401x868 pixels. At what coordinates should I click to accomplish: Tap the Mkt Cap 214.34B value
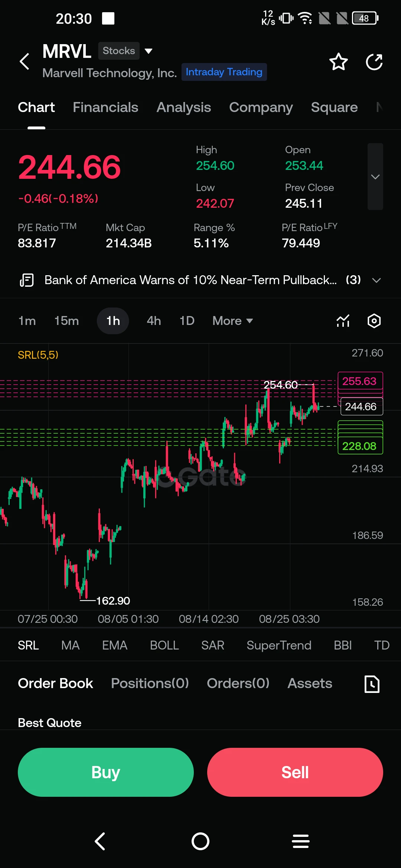129,243
